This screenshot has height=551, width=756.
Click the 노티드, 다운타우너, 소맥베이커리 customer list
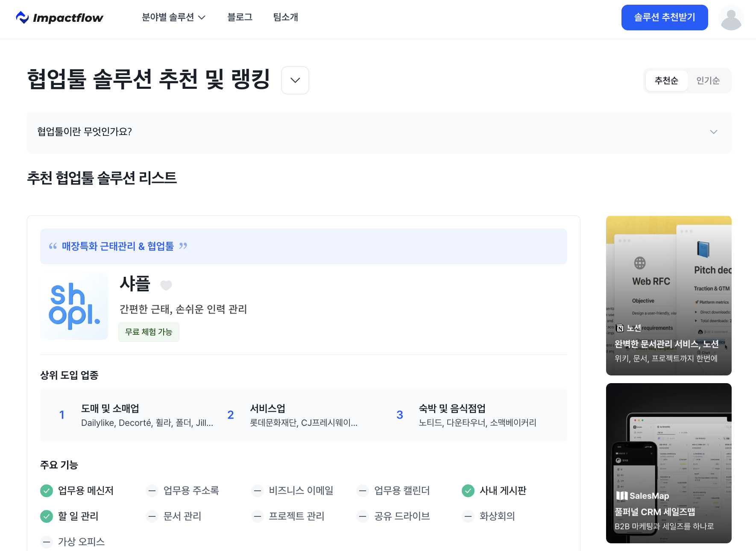(x=478, y=423)
